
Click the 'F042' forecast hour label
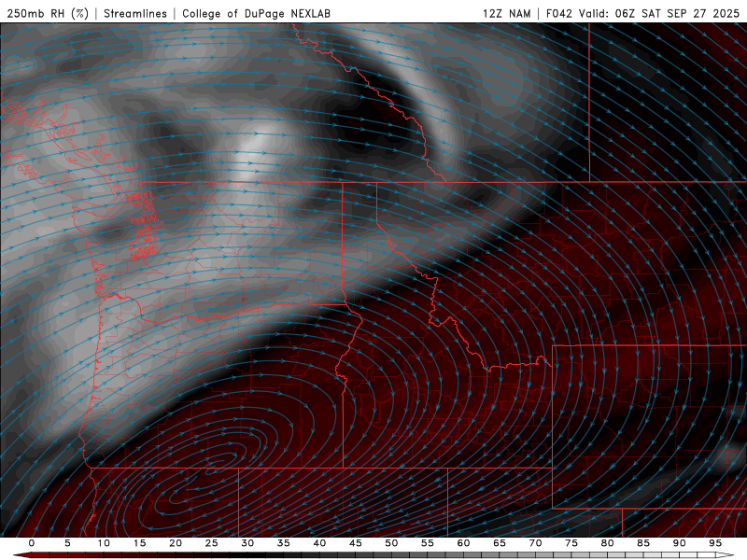click(x=558, y=13)
